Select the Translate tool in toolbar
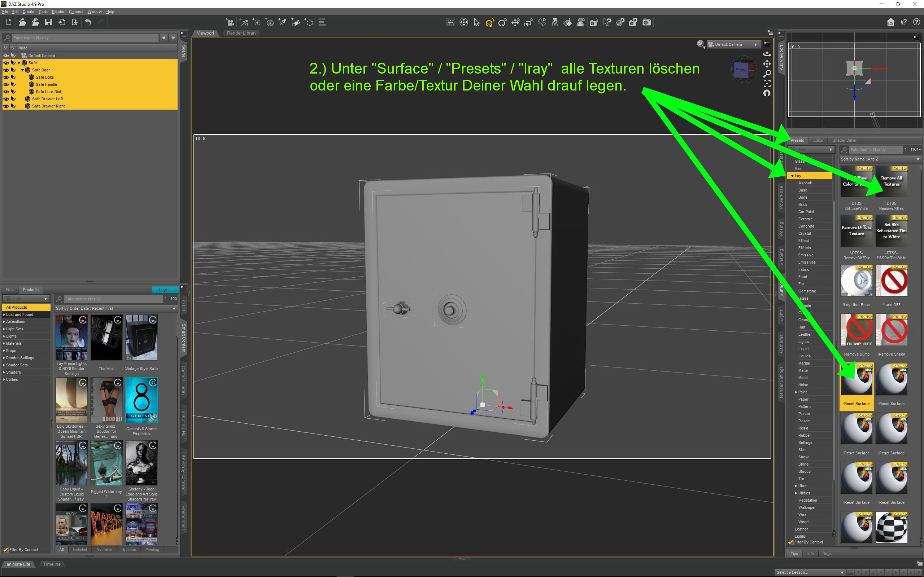The image size is (924, 577). click(515, 22)
